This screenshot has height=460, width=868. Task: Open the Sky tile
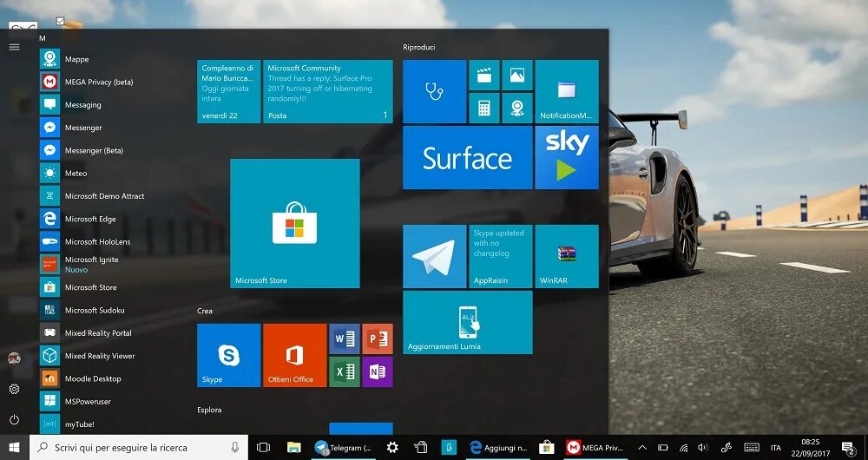pyautogui.click(x=567, y=157)
